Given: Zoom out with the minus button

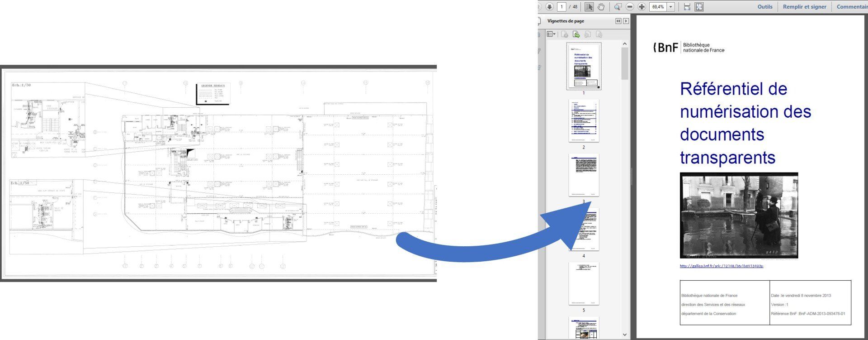Looking at the screenshot, I should coord(630,7).
